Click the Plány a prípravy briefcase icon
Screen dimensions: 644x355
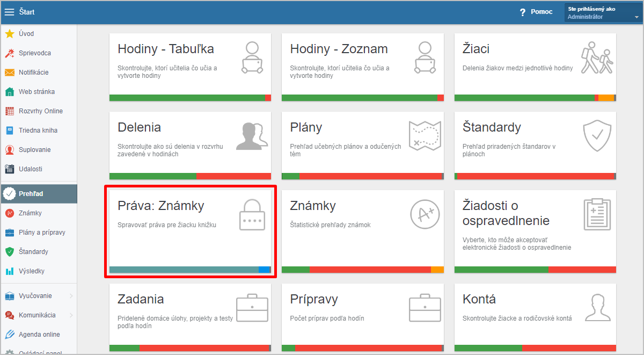[x=9, y=233]
